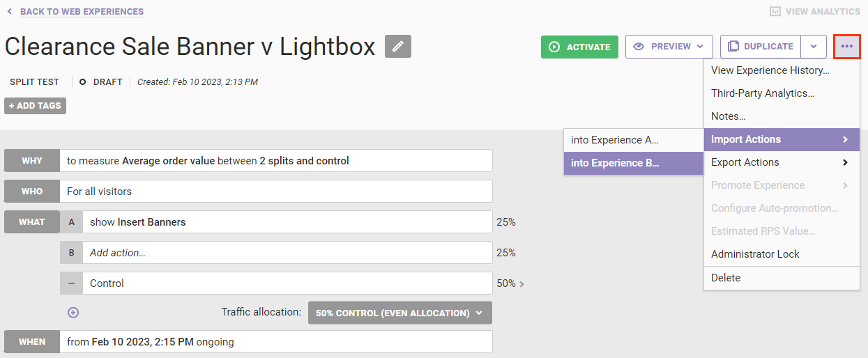Choose 'View Experience History…' menu item

point(770,70)
